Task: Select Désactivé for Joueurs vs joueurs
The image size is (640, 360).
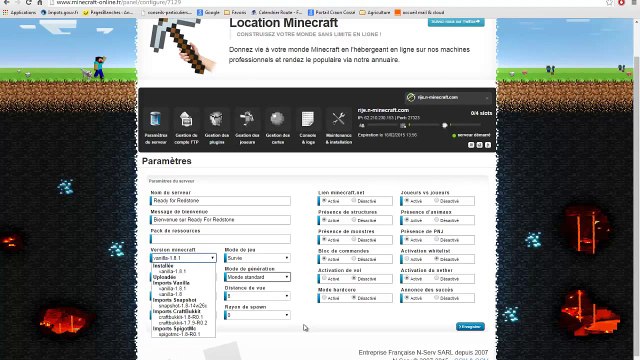Action: [x=436, y=201]
